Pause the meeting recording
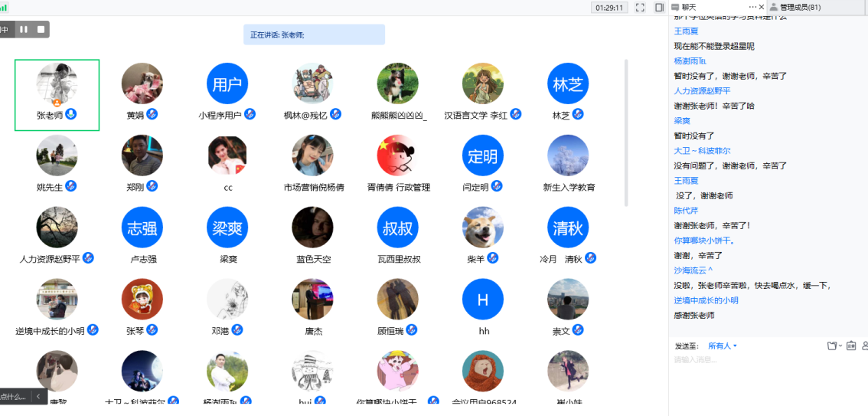The image size is (868, 416). pos(24,30)
